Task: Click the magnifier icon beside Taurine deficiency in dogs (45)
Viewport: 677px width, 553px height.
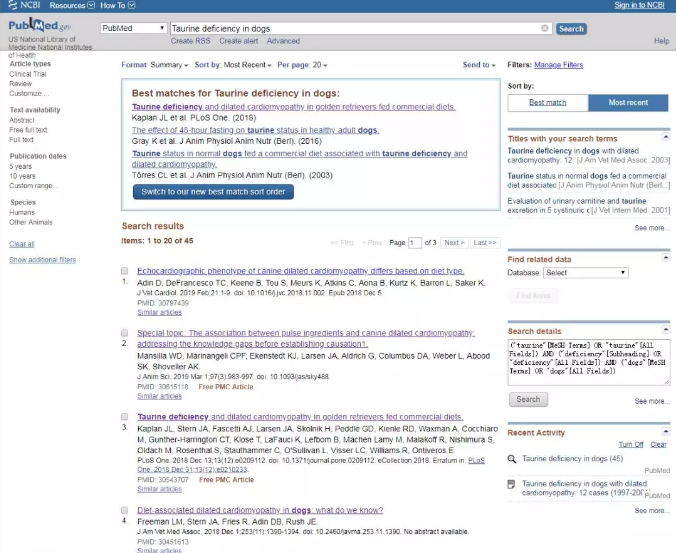Action: [512, 459]
